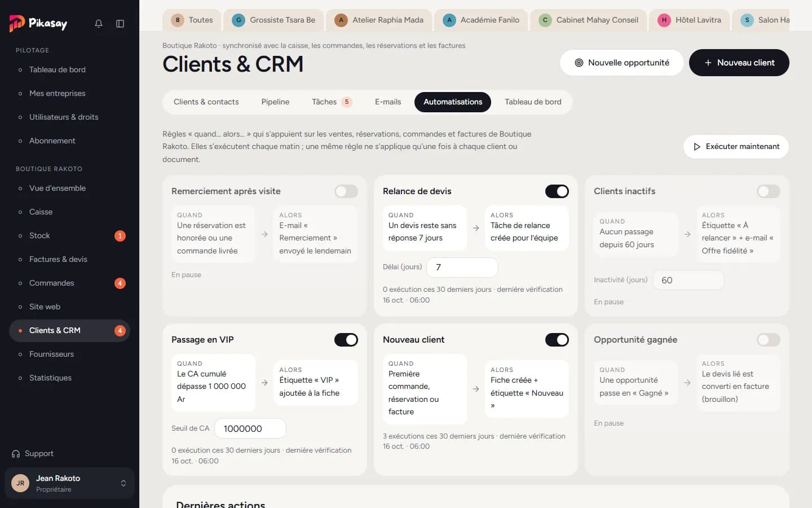This screenshot has width=812, height=508.
Task: Open Factures & devis in sidebar
Action: pyautogui.click(x=69, y=260)
